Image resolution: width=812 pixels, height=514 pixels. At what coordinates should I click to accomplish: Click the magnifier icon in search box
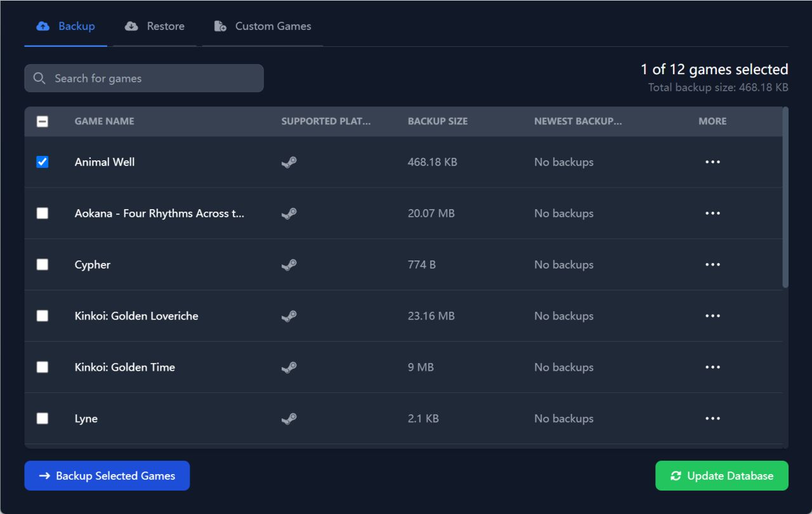coord(39,78)
